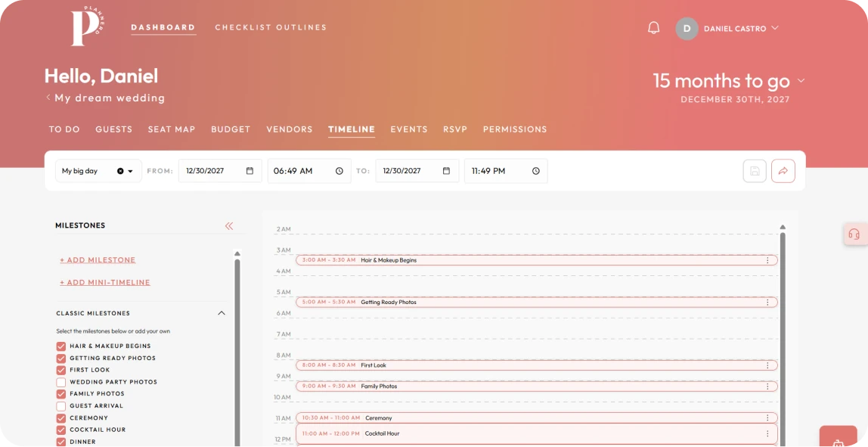Go back via arrow beside My dream wedding
This screenshot has height=447, width=868.
[48, 98]
